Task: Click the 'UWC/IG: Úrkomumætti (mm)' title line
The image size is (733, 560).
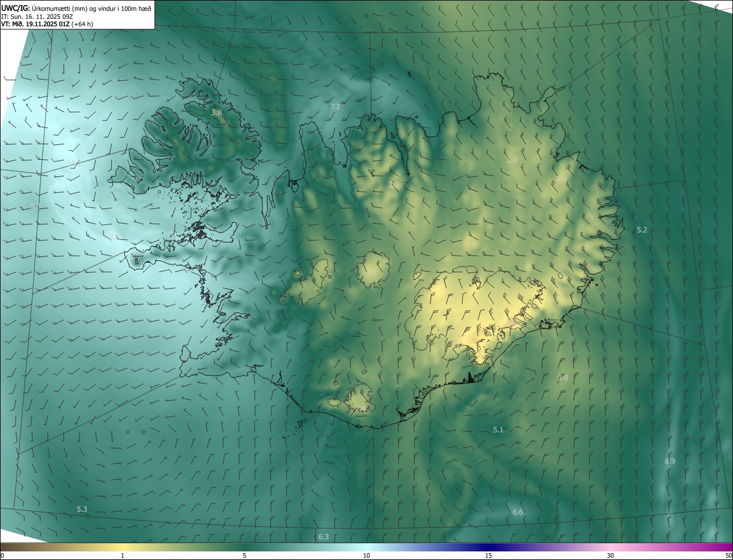Action: [x=76, y=8]
